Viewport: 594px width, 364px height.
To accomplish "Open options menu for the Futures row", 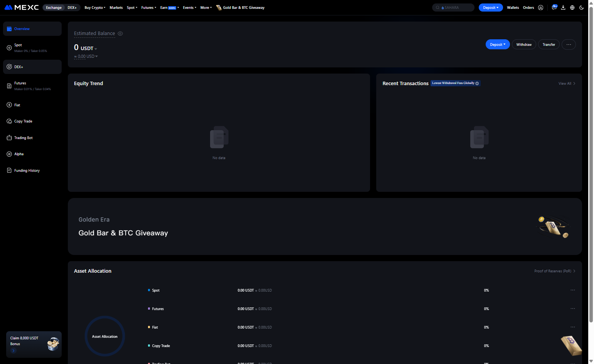I will pos(573,309).
